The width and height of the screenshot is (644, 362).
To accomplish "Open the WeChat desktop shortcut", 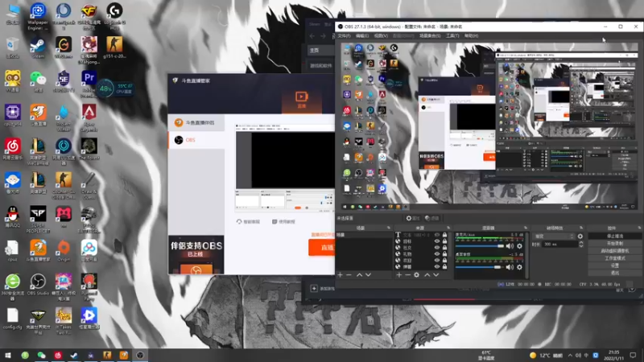I will tap(38, 81).
